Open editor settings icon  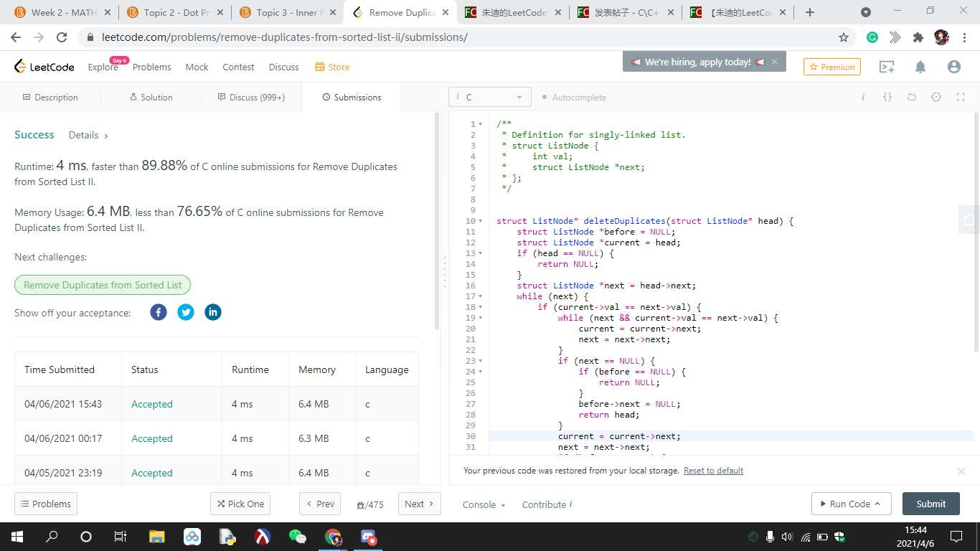(x=936, y=97)
